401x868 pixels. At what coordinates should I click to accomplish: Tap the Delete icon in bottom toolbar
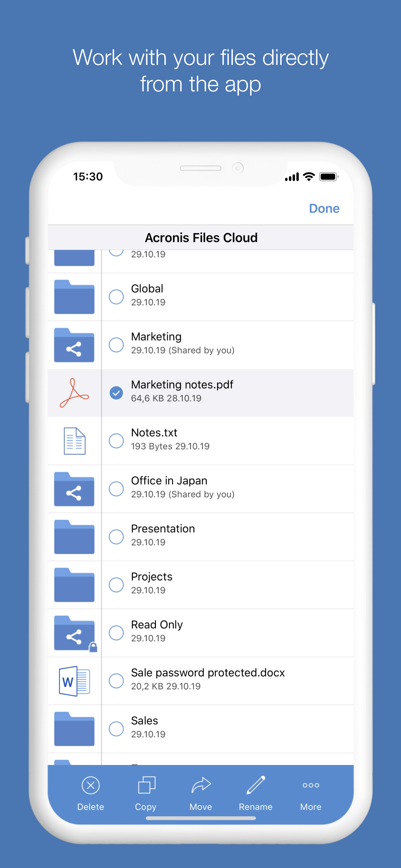(90, 785)
